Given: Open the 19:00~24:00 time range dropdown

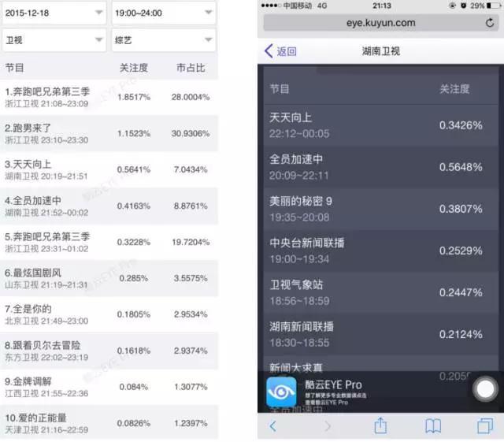Looking at the screenshot, I should point(164,13).
